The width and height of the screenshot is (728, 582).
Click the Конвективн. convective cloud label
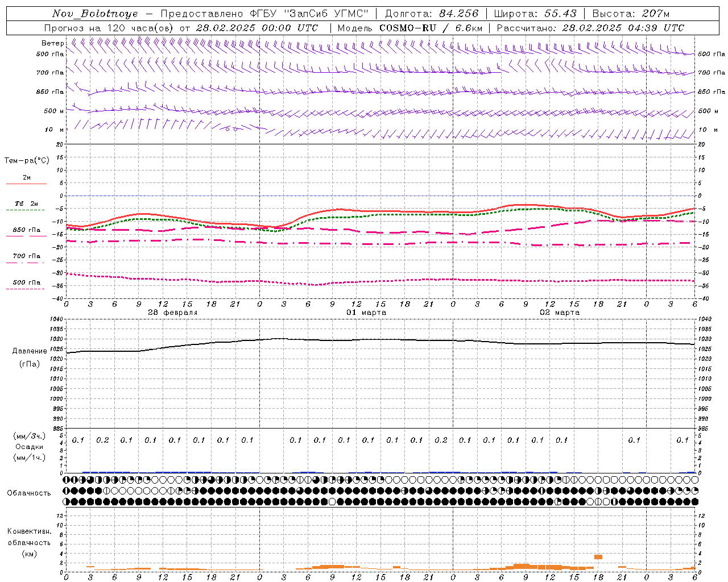click(x=29, y=532)
